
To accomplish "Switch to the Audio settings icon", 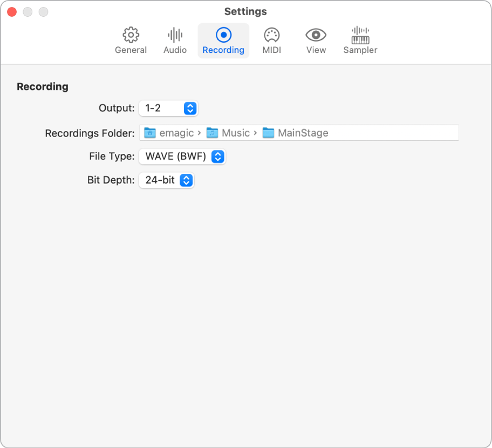I will pos(174,40).
